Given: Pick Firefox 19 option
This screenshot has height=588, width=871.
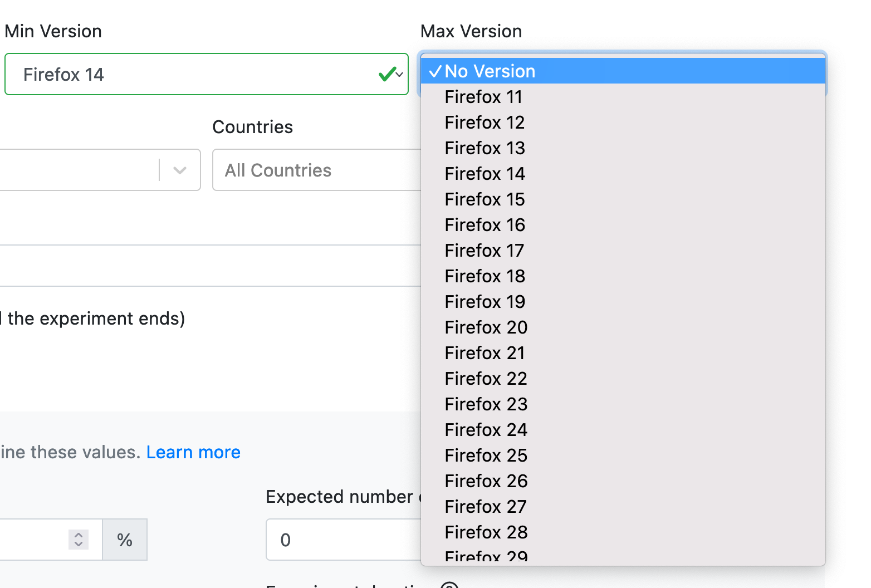Looking at the screenshot, I should click(623, 302).
